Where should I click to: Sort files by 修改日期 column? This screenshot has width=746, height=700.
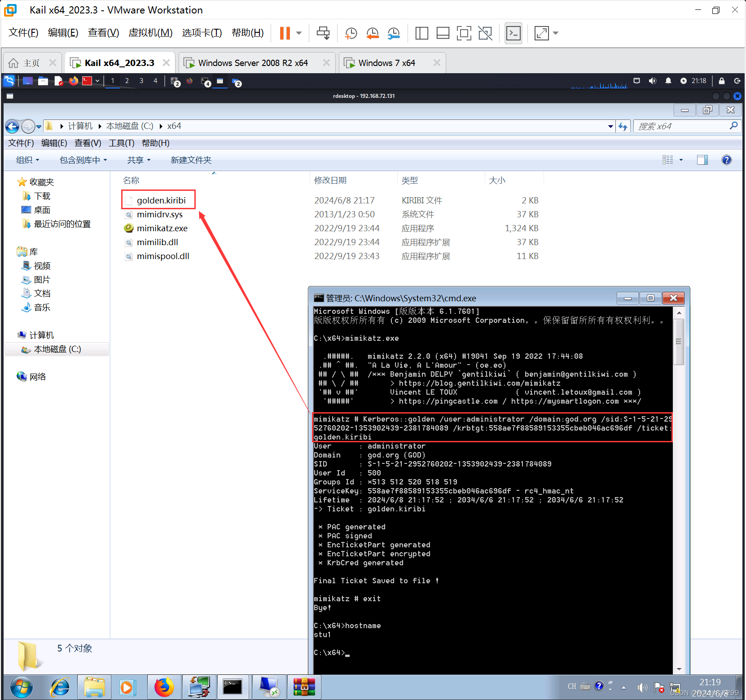(x=330, y=181)
